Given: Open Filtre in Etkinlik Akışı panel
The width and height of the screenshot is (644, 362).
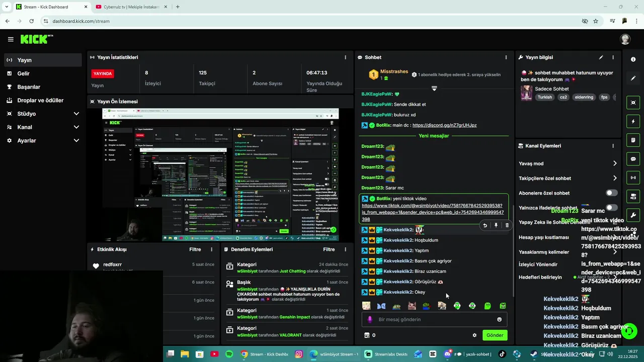Looking at the screenshot, I should pos(195,249).
